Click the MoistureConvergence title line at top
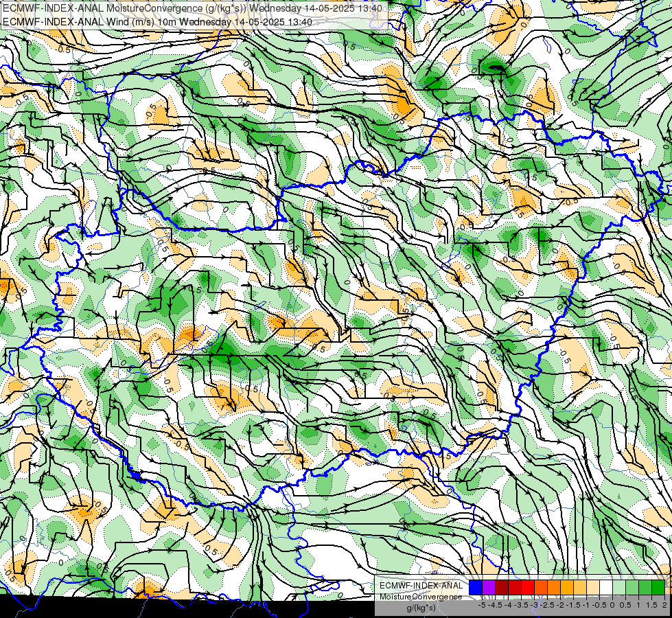This screenshot has height=618, width=672. pos(192,8)
